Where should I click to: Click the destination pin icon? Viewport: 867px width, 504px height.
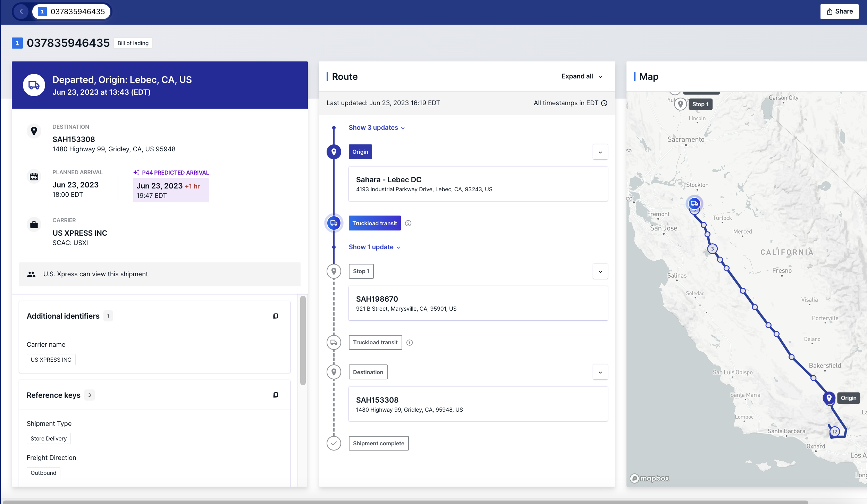(34, 131)
